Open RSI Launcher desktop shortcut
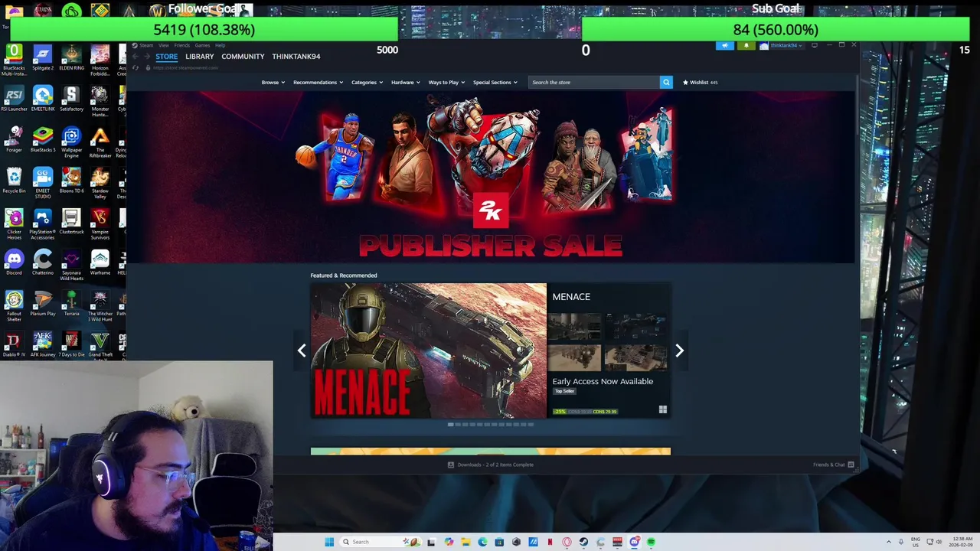The height and width of the screenshot is (551, 980). pyautogui.click(x=14, y=98)
